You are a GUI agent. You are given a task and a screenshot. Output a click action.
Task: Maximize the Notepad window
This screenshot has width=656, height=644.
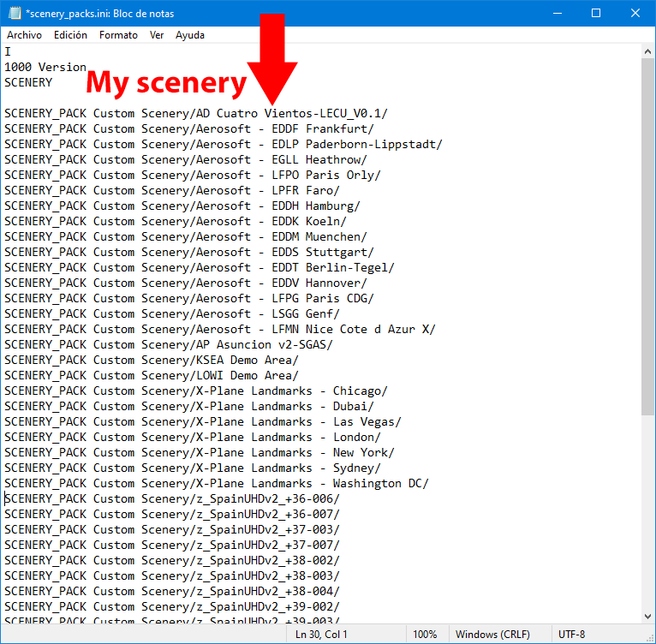point(596,14)
